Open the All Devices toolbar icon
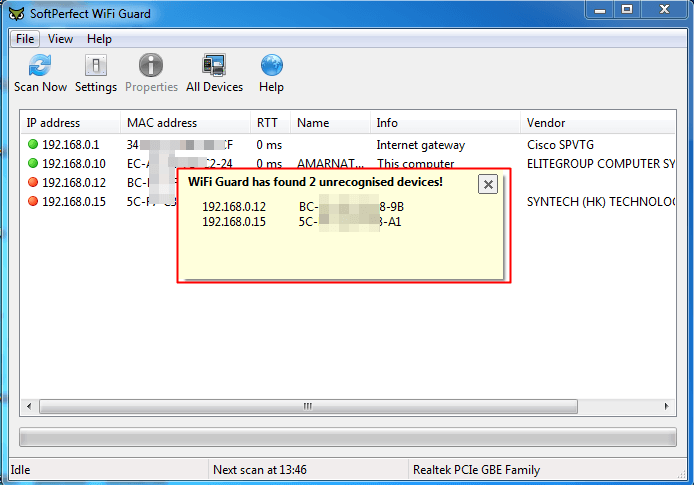The image size is (694, 485). point(214,65)
